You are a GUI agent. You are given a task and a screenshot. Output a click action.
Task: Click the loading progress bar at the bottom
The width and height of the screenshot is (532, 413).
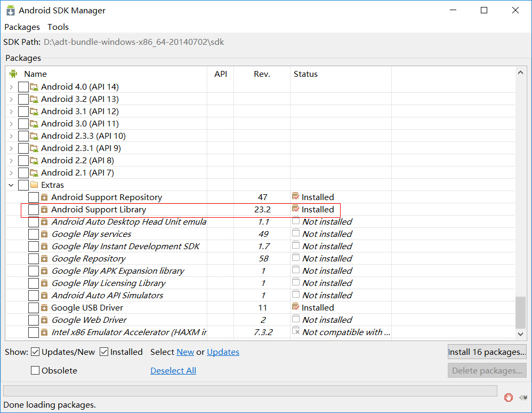point(250,391)
